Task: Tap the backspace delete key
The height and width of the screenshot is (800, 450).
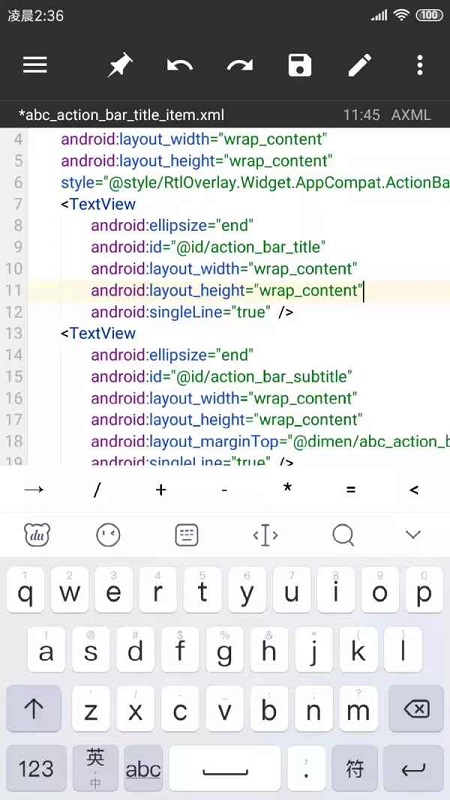Action: tap(416, 708)
